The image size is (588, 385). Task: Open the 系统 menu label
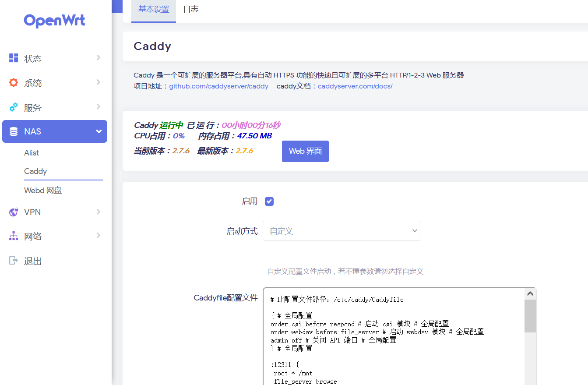(33, 83)
